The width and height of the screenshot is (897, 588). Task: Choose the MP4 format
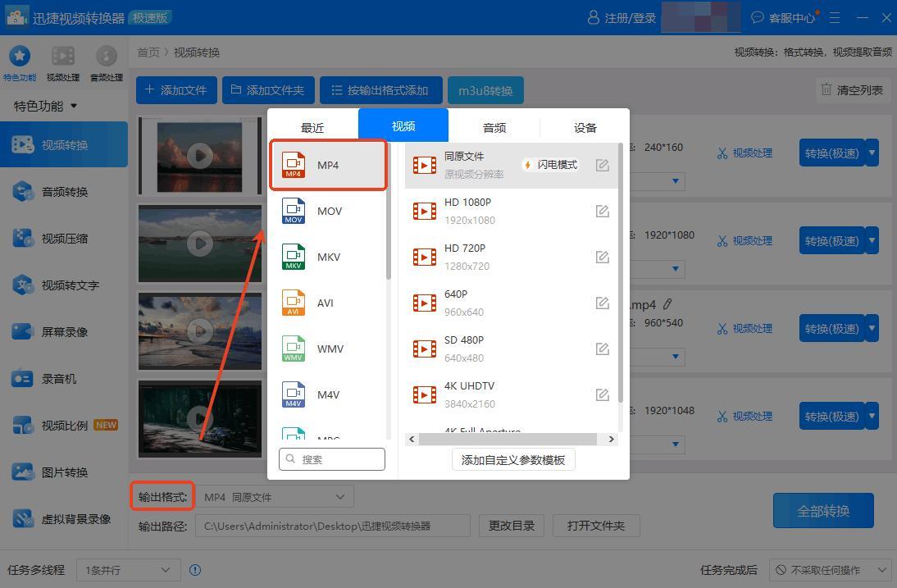click(x=328, y=166)
